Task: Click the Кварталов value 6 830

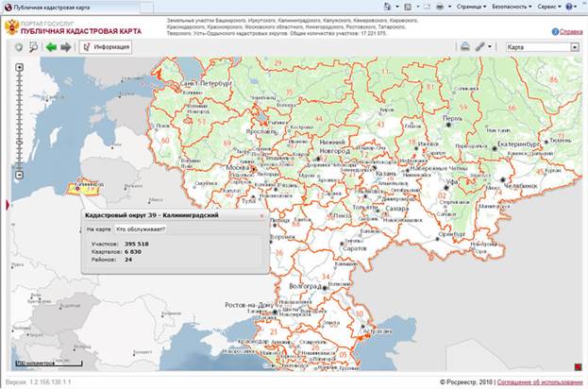Action: [133, 252]
